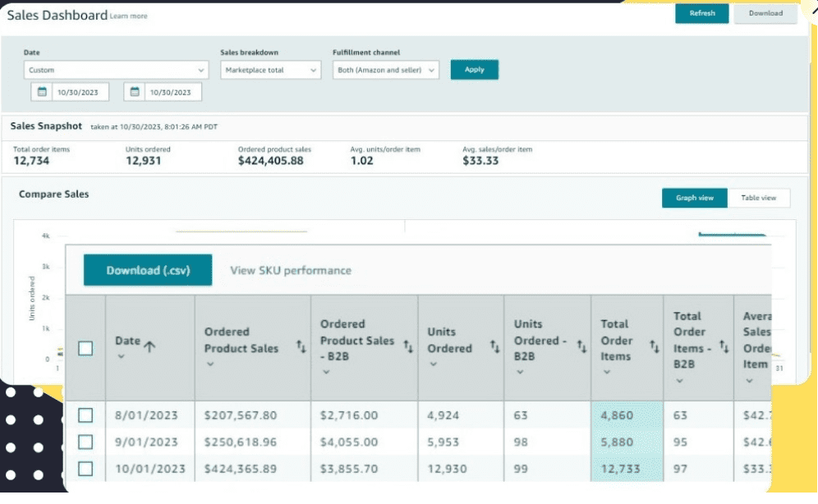Open the Fulfillment channel dropdown

click(386, 71)
